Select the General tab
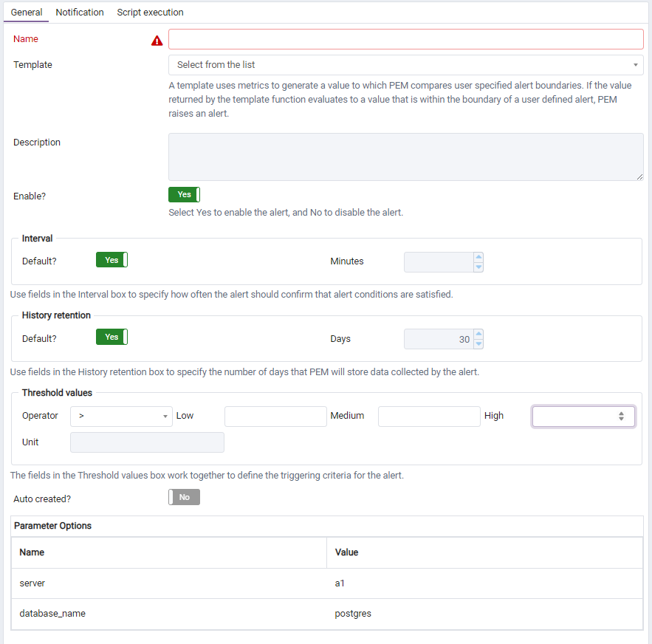The image size is (652, 644). point(27,13)
